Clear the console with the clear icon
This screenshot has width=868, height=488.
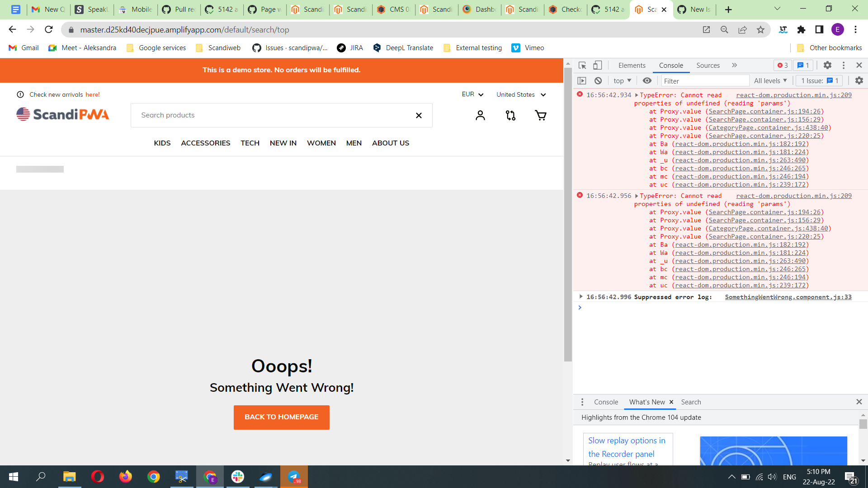point(599,80)
